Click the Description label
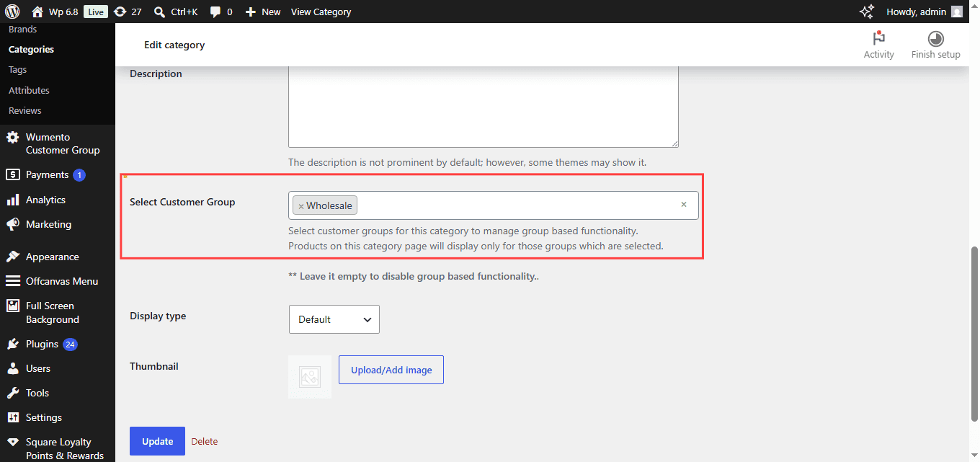 pos(156,74)
